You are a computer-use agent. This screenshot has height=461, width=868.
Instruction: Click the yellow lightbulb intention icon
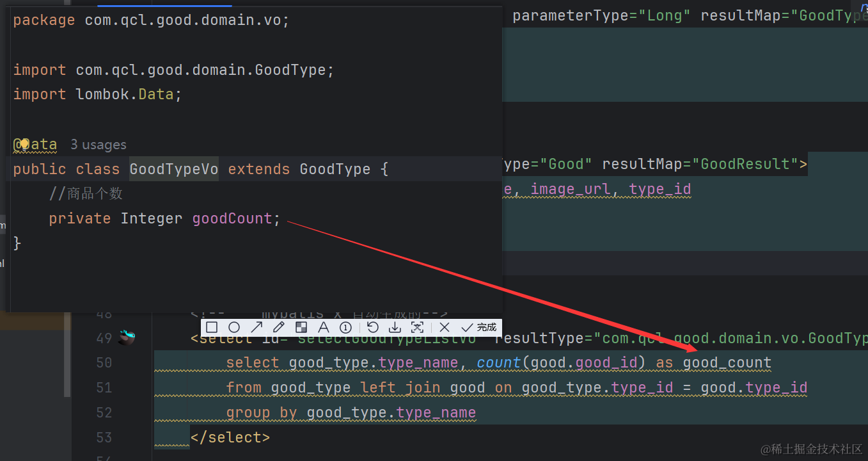tap(24, 144)
